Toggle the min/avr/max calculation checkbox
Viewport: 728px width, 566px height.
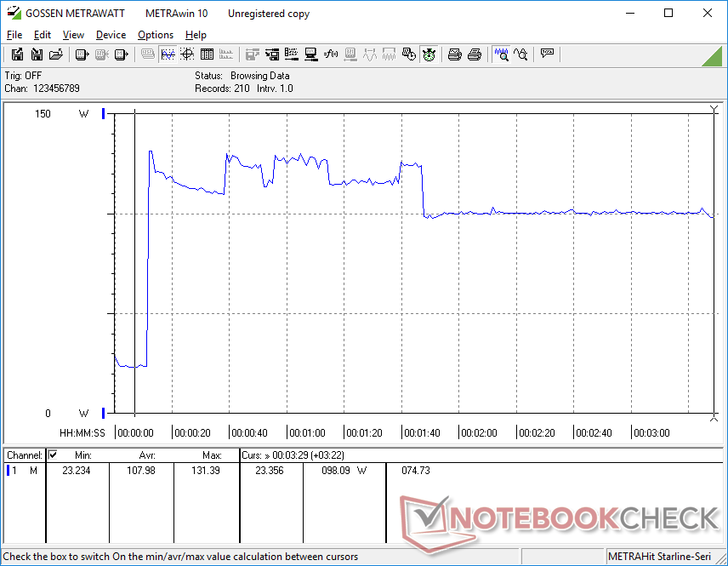pyautogui.click(x=53, y=455)
